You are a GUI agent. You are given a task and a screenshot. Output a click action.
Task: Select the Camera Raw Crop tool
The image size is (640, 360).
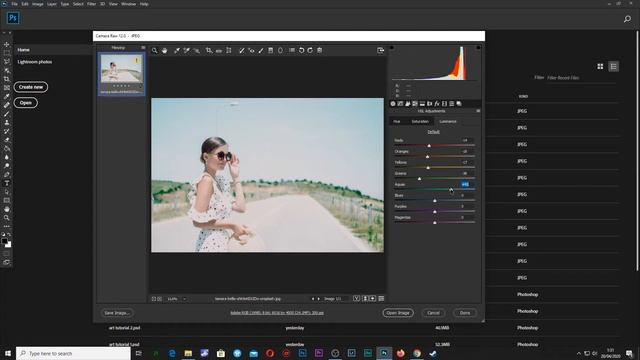209,51
